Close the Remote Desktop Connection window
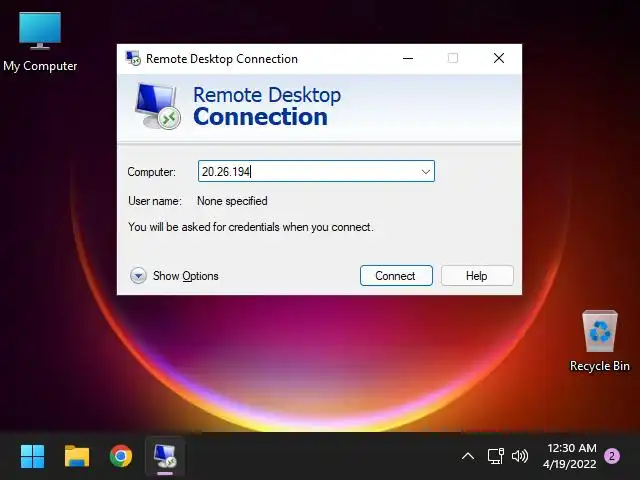Image resolution: width=640 pixels, height=480 pixels. click(x=499, y=58)
